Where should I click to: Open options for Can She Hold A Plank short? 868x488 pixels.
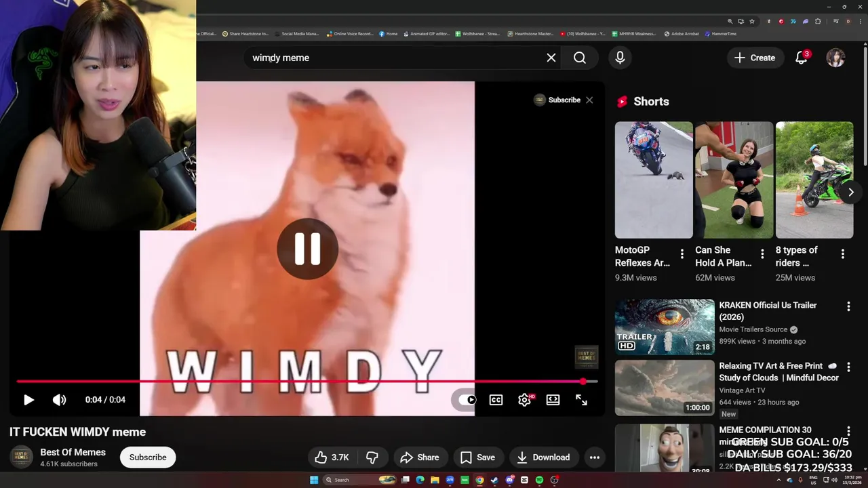coord(762,254)
